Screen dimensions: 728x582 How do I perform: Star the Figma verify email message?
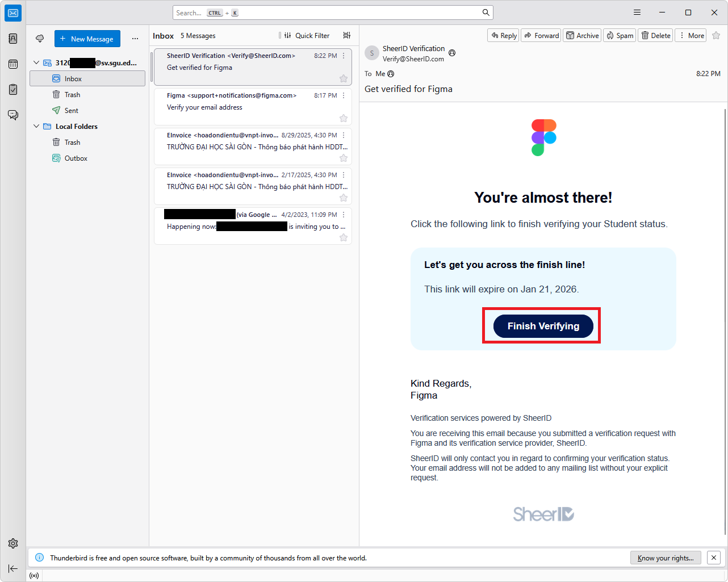pyautogui.click(x=344, y=118)
